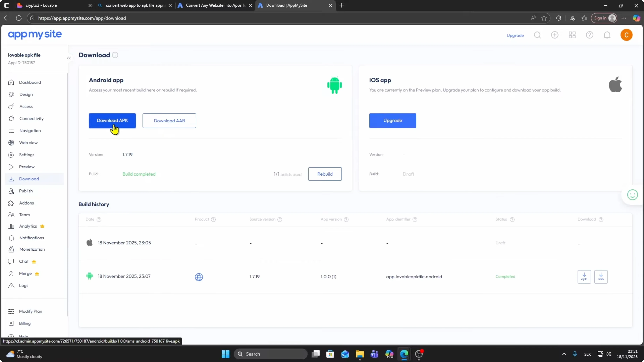Add this page to favorites star
Image resolution: width=644 pixels, height=362 pixels.
[x=544, y=18]
